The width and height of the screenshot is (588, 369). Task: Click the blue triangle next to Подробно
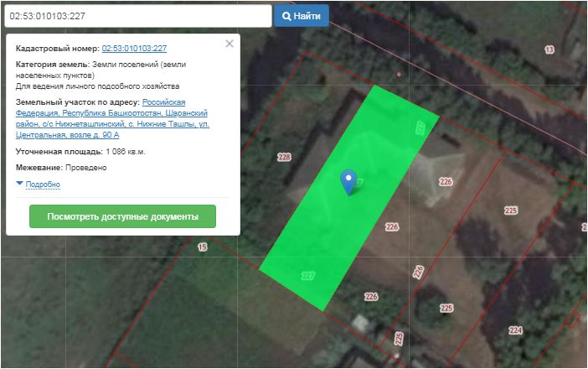(x=20, y=184)
